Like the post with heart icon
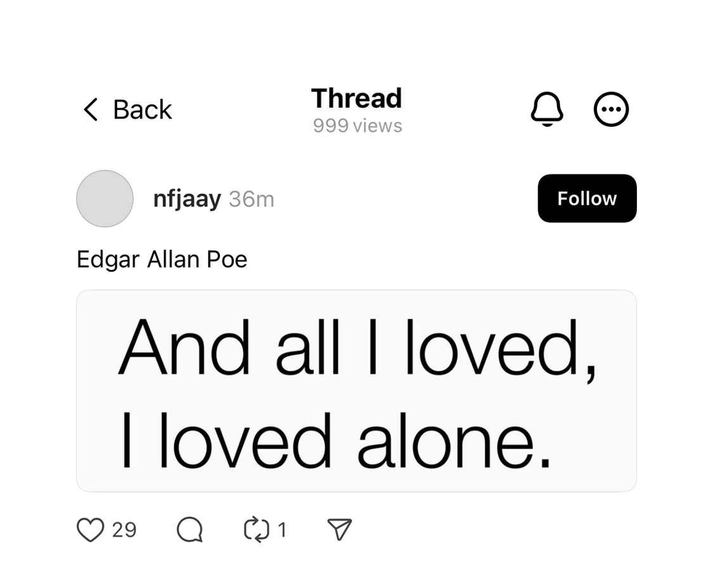The height and width of the screenshot is (588, 713). click(91, 530)
